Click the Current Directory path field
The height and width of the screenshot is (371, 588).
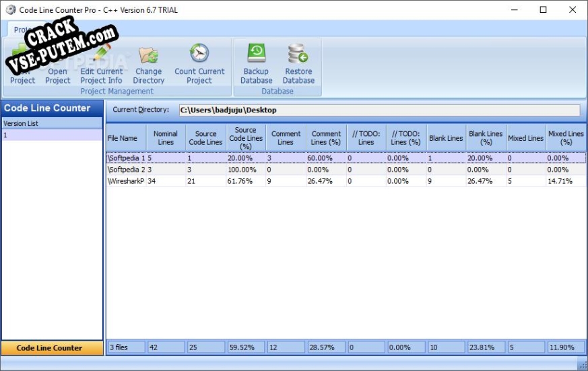point(379,110)
